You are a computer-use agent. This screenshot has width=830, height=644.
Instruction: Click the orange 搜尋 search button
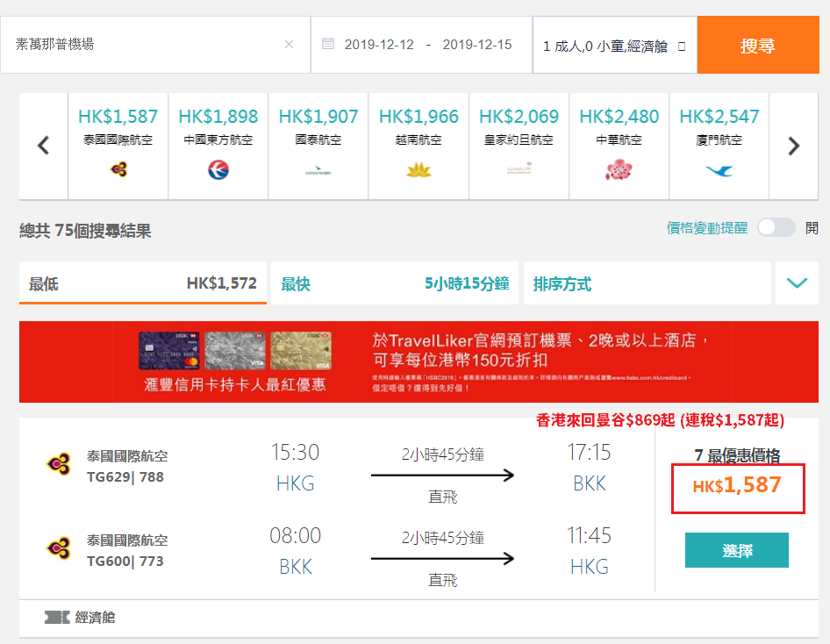point(758,45)
